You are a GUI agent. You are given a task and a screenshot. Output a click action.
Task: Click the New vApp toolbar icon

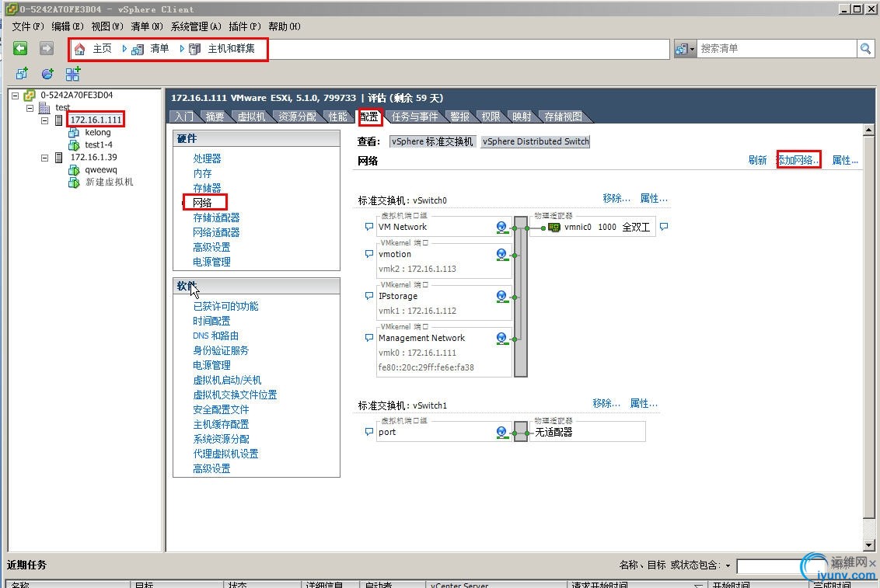pyautogui.click(x=73, y=74)
